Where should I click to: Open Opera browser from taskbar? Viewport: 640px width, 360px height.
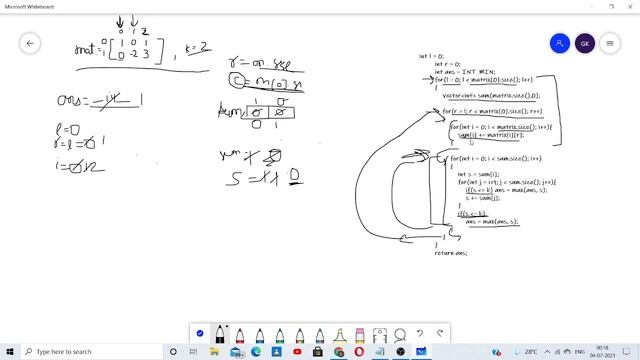359,351
